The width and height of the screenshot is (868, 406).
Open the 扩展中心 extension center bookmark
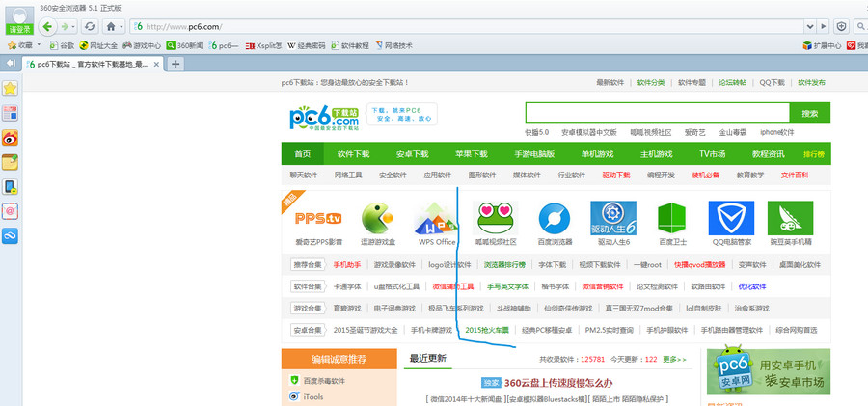[821, 45]
